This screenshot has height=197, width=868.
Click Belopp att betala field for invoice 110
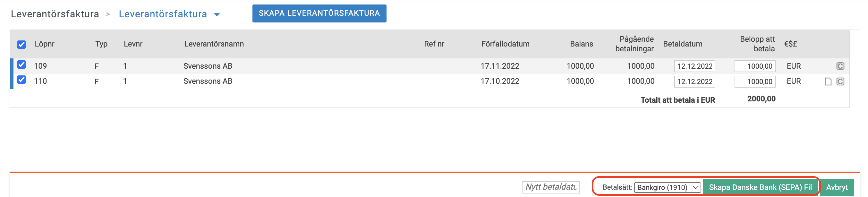pyautogui.click(x=755, y=81)
